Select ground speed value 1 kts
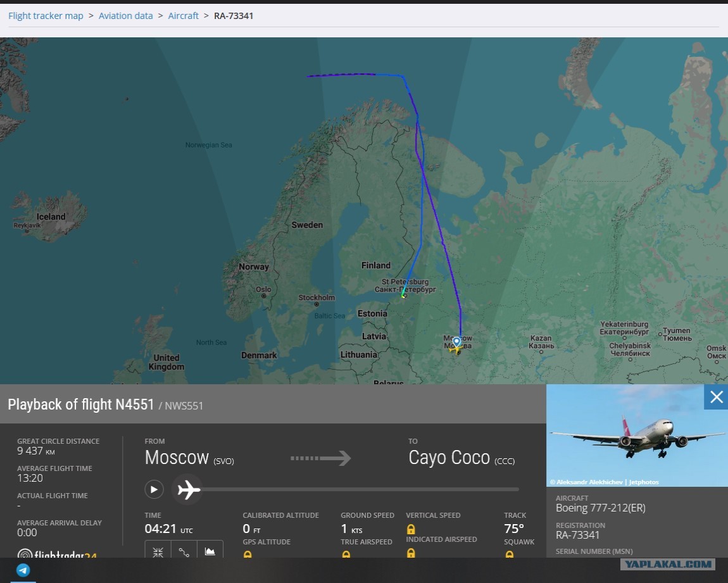 pos(351,529)
